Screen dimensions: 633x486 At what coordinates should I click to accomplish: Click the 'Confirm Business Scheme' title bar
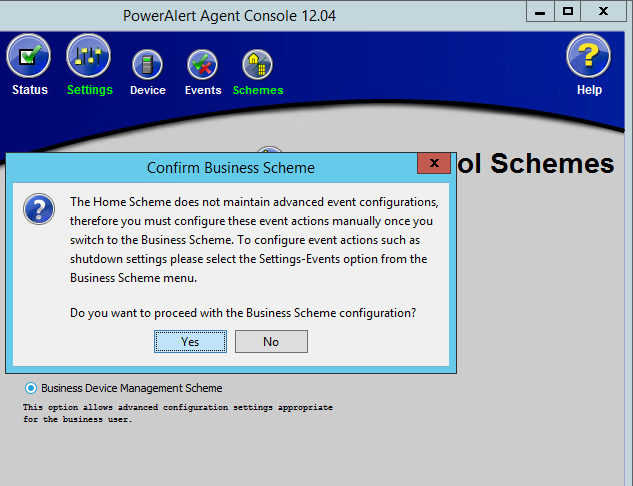click(231, 168)
